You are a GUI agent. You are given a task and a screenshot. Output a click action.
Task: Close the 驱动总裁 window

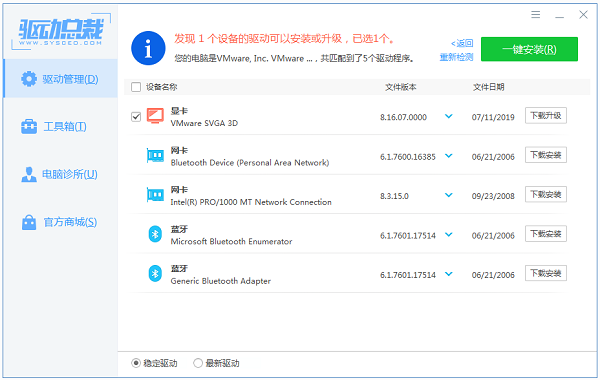(x=583, y=15)
